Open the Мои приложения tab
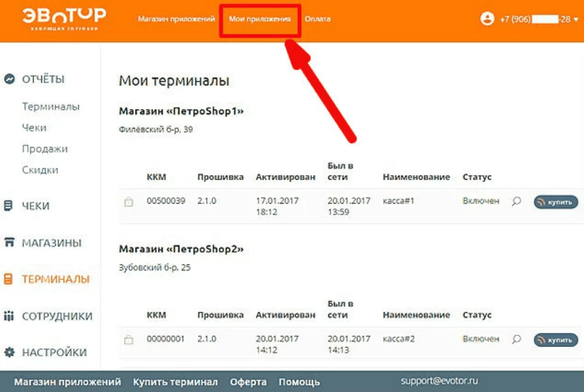This screenshot has height=392, width=584. pyautogui.click(x=260, y=19)
